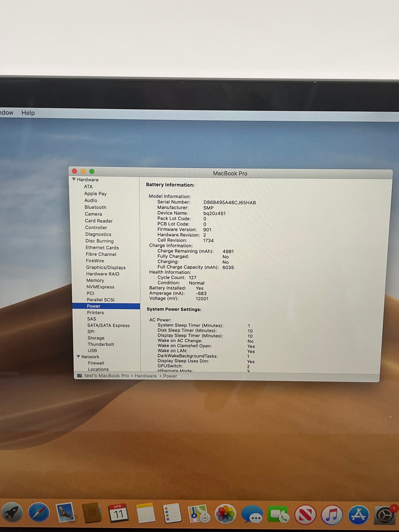Click test's MacBook Pro in path bar

pyautogui.click(x=107, y=375)
